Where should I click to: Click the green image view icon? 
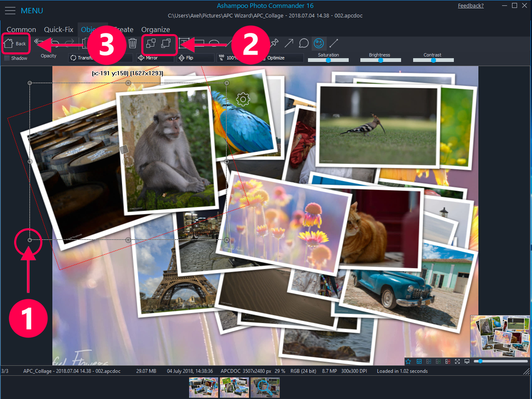click(438, 362)
